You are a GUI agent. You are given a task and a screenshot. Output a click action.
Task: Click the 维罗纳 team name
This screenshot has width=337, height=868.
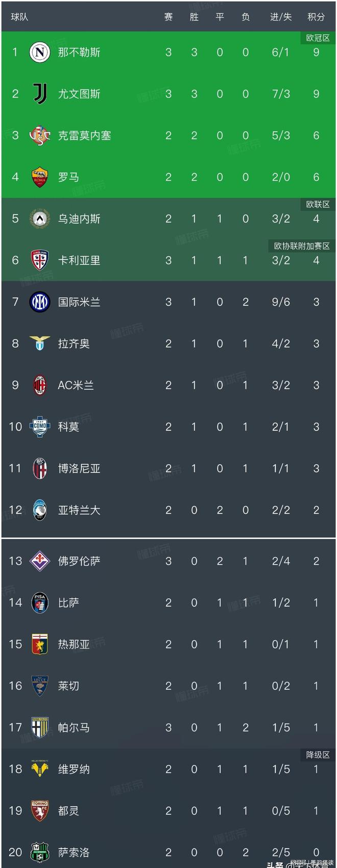(x=74, y=769)
